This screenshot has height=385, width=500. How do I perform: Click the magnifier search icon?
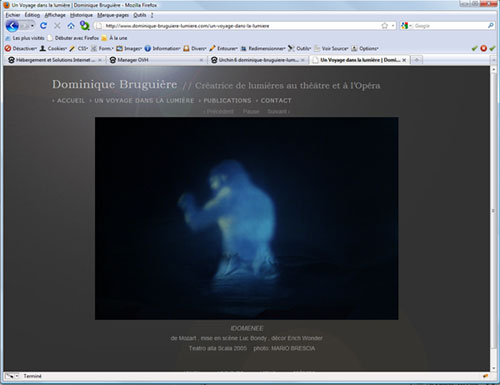click(491, 25)
